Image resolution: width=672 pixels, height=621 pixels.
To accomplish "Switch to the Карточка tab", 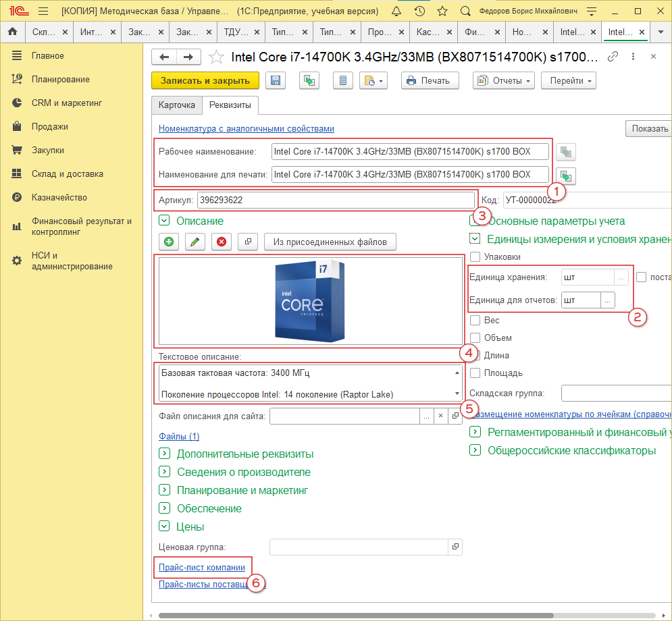I will click(x=176, y=105).
